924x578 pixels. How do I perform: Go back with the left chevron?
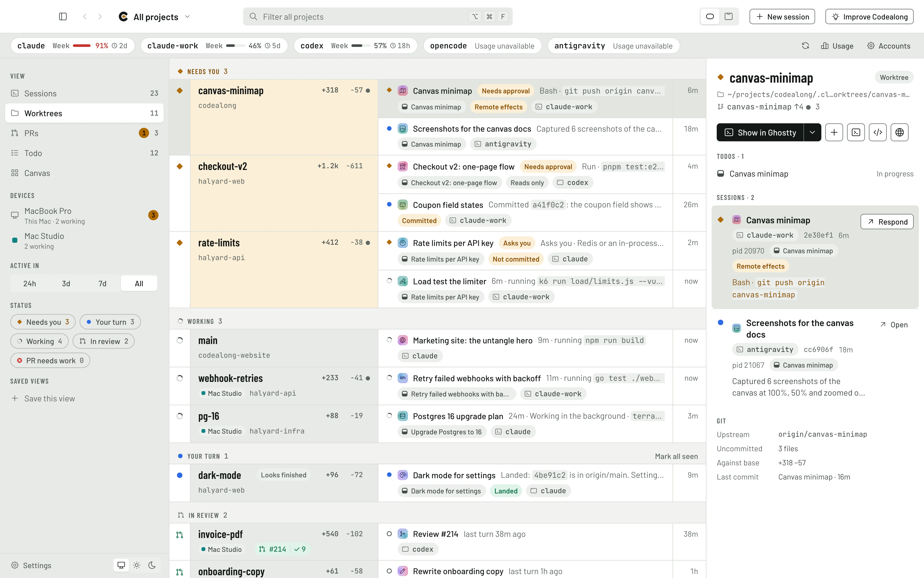(85, 16)
